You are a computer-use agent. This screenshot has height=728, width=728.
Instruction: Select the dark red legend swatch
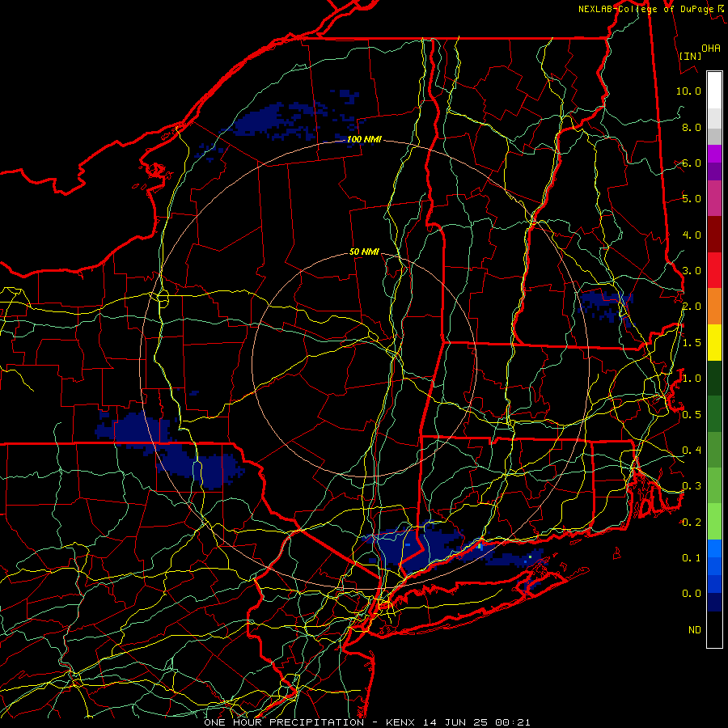pyautogui.click(x=714, y=235)
